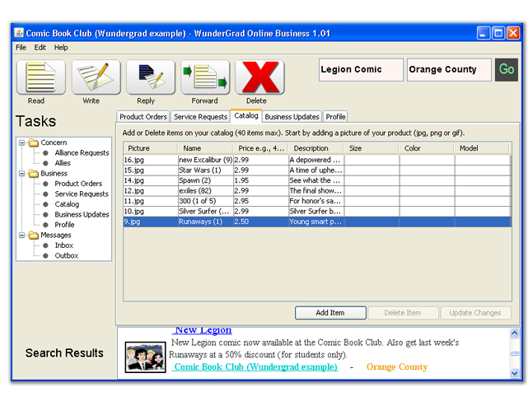Click the Legion Comic search field
This screenshot has width=528, height=420.
[x=361, y=70]
